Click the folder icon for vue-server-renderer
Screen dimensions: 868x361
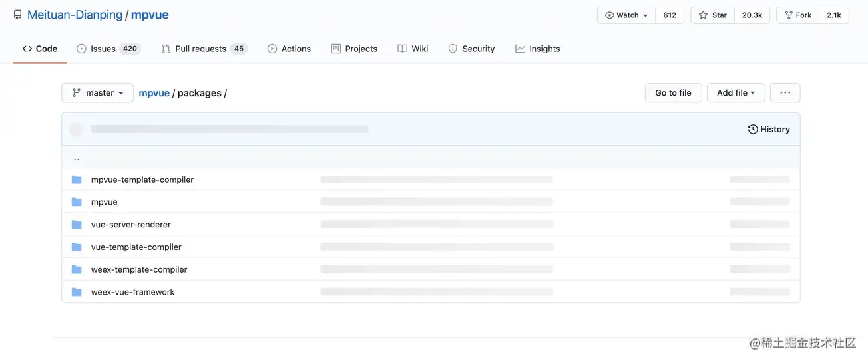click(x=77, y=225)
